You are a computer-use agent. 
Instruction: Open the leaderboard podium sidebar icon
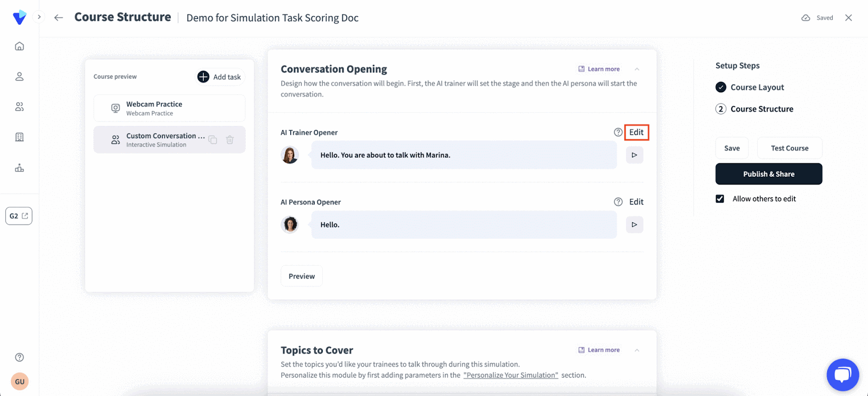(x=20, y=168)
